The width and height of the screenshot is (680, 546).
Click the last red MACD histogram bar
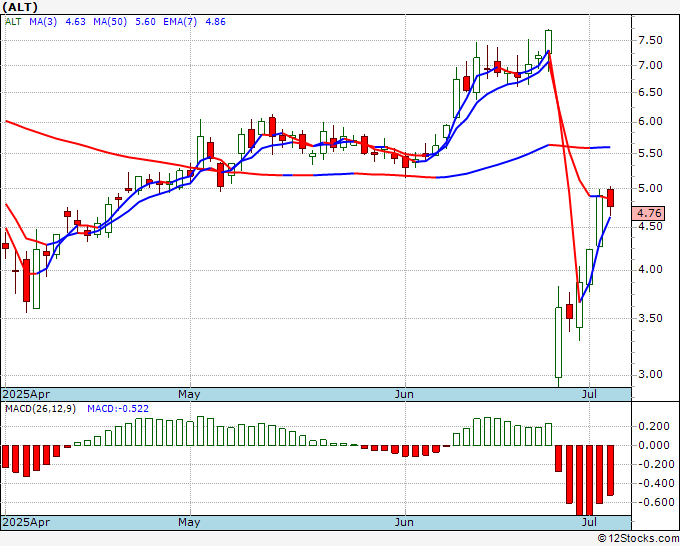(x=610, y=471)
